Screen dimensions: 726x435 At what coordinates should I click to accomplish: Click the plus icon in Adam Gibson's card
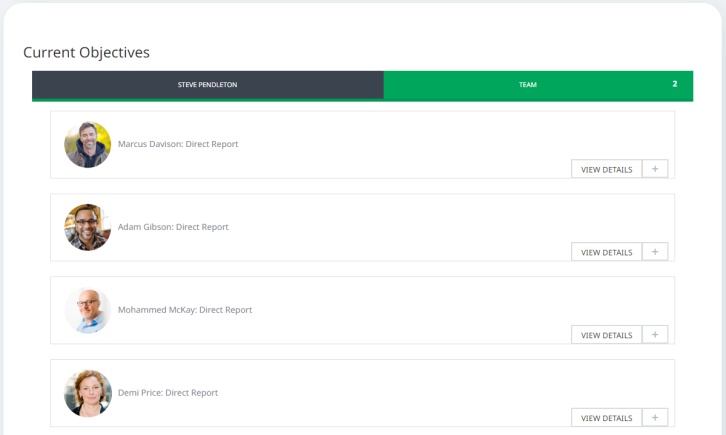654,252
